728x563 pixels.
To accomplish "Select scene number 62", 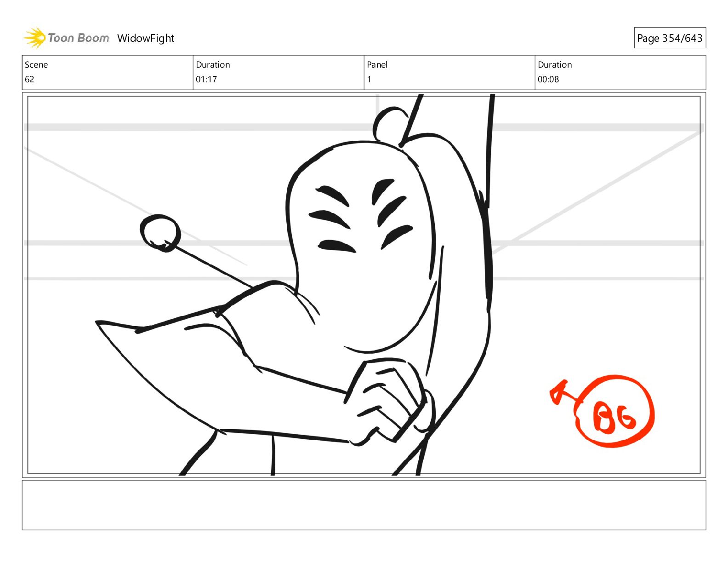I will [29, 79].
